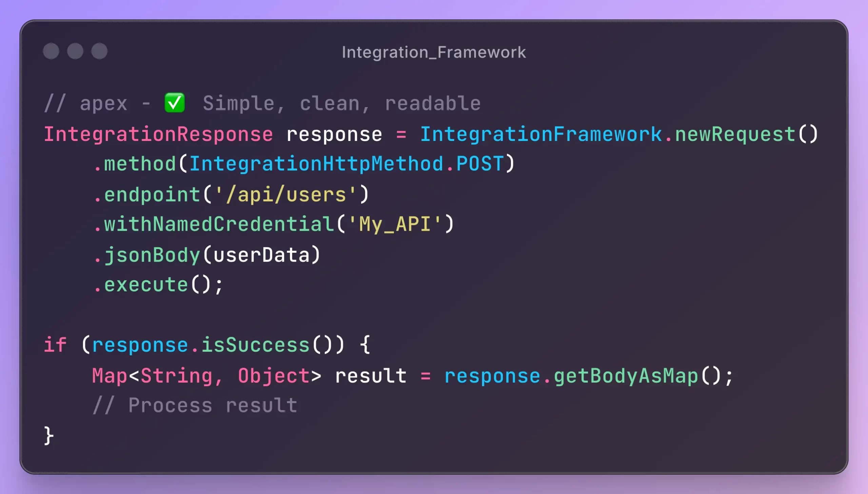This screenshot has width=868, height=494.
Task: Click the Map type keyword
Action: click(x=110, y=376)
